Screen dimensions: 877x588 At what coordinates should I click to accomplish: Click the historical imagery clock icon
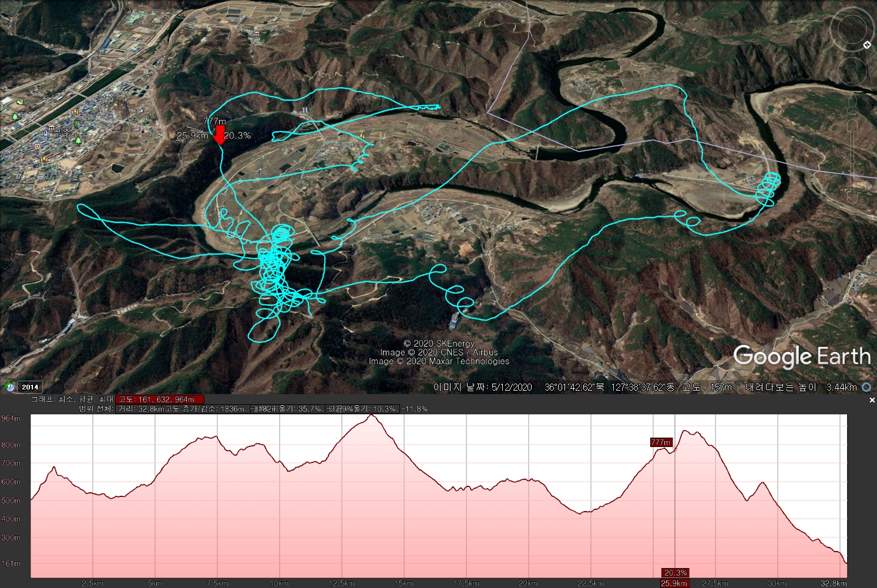pos(9,387)
